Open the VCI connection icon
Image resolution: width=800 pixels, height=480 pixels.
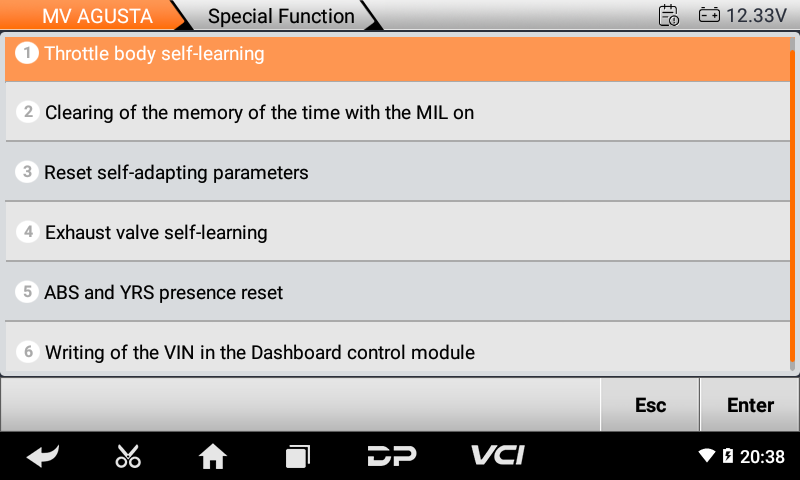(x=498, y=456)
